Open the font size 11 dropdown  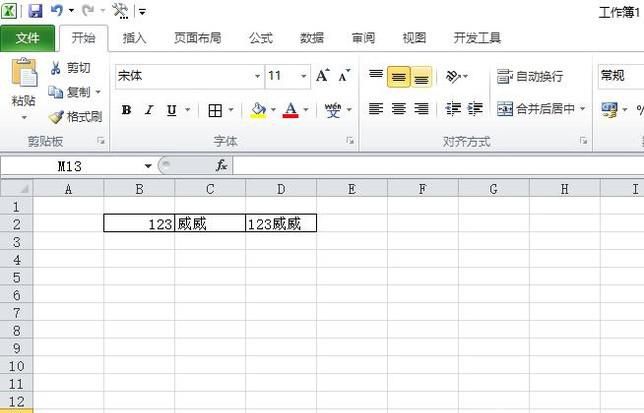click(x=304, y=76)
